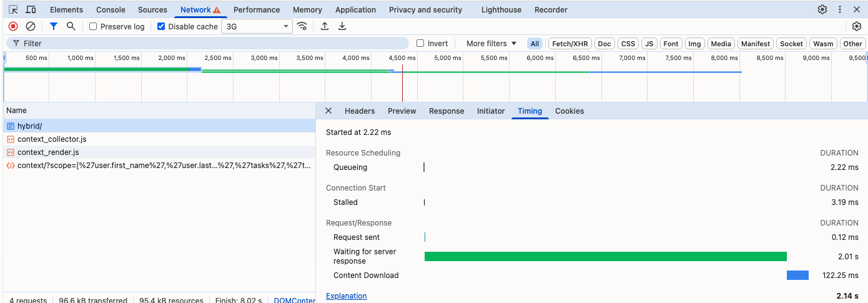The height and width of the screenshot is (303, 868).
Task: Uncheck the Disable cache checkbox
Action: [x=161, y=27]
